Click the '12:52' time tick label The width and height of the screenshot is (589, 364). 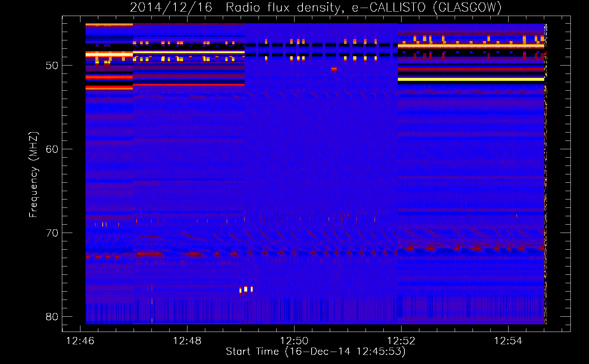tap(401, 341)
